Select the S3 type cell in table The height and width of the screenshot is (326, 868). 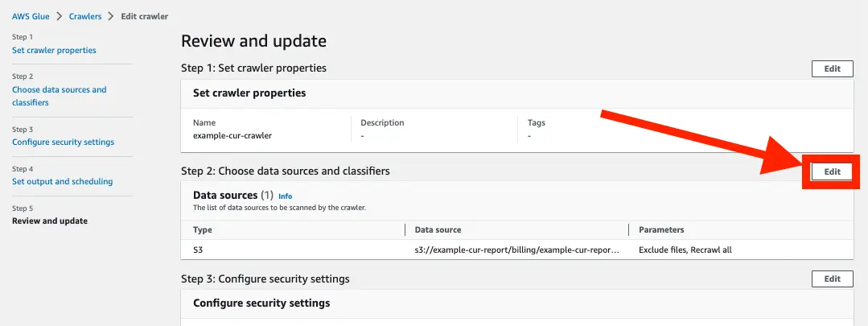(198, 250)
